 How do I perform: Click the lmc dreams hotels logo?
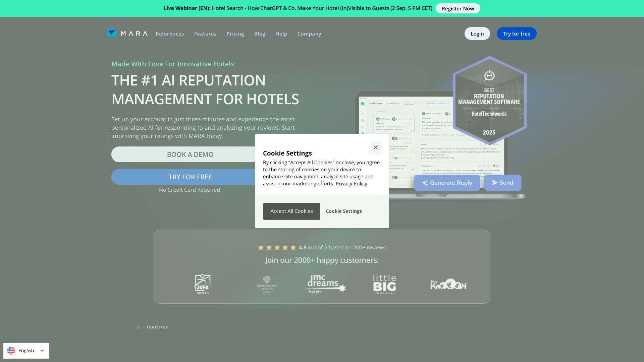325,284
